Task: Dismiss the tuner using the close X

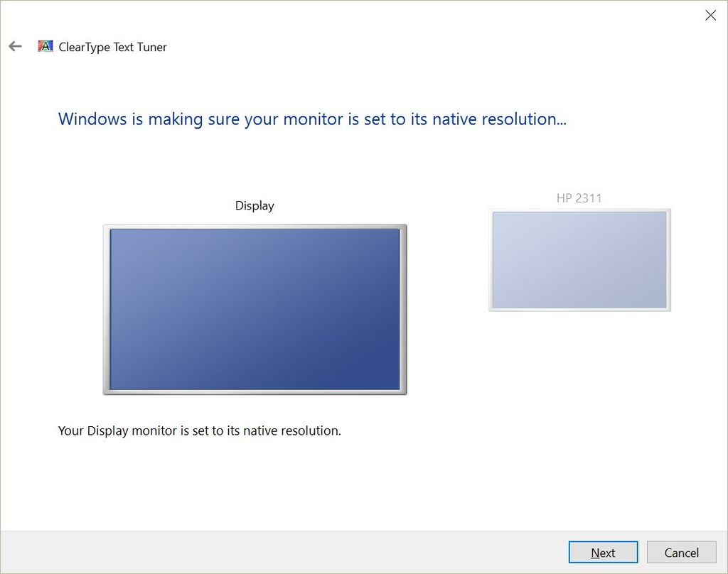Action: click(x=710, y=14)
